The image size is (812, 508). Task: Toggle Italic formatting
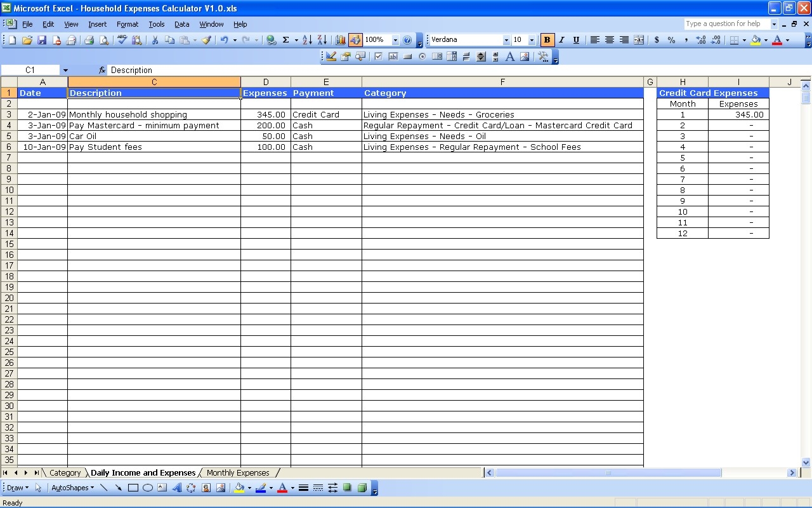click(562, 39)
